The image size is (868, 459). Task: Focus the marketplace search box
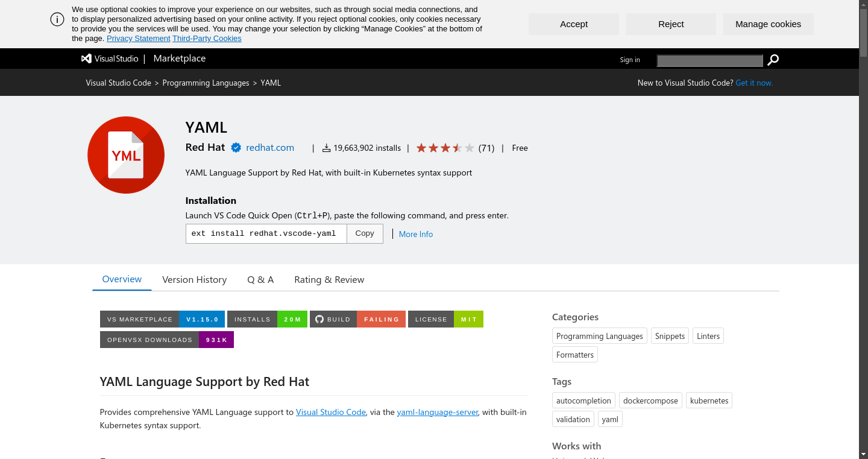[x=710, y=60]
